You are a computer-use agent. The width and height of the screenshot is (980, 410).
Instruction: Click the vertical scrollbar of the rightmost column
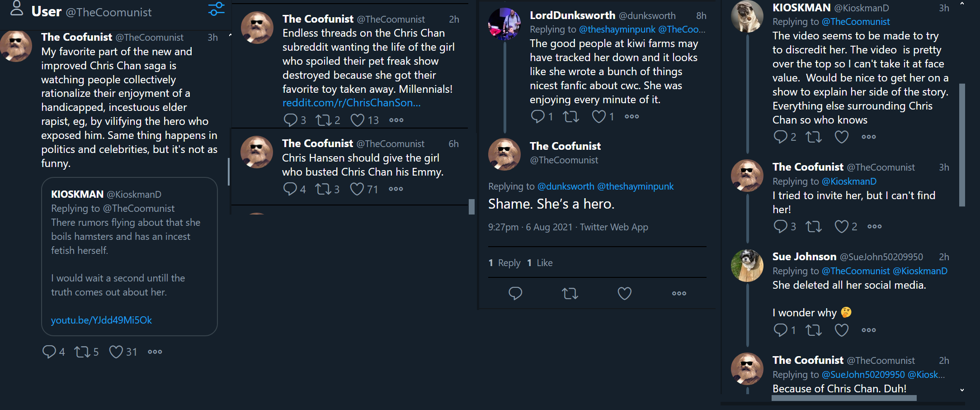(962, 145)
